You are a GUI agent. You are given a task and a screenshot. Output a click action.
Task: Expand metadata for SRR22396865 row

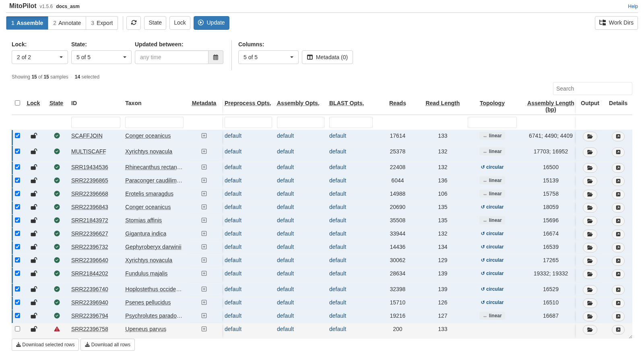click(204, 180)
